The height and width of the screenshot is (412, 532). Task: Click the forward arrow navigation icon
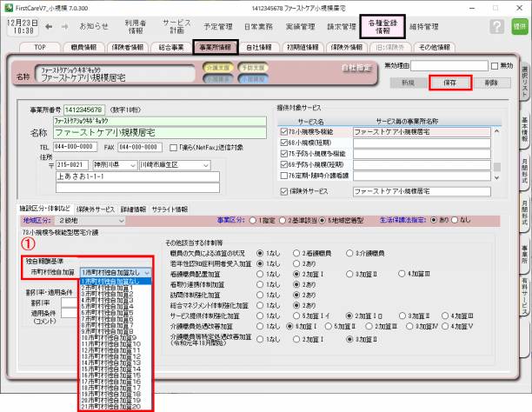(67, 26)
